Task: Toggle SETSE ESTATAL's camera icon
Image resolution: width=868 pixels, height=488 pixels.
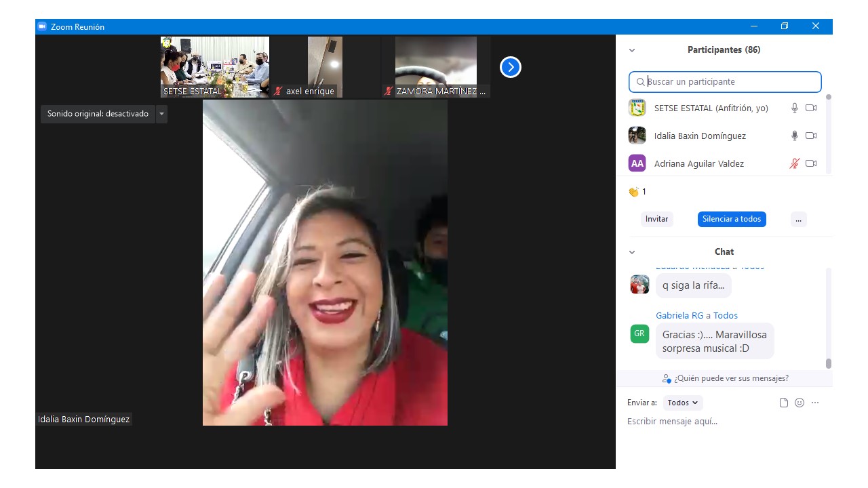Action: pyautogui.click(x=811, y=108)
